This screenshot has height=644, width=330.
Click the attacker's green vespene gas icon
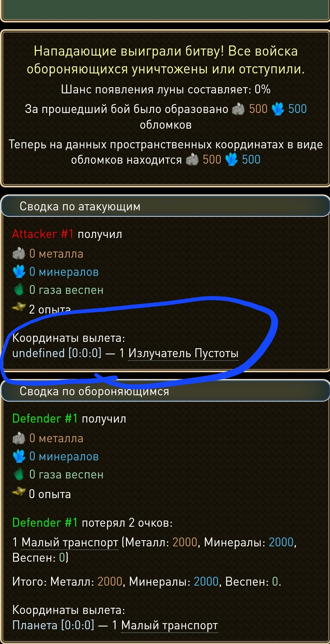tap(19, 290)
